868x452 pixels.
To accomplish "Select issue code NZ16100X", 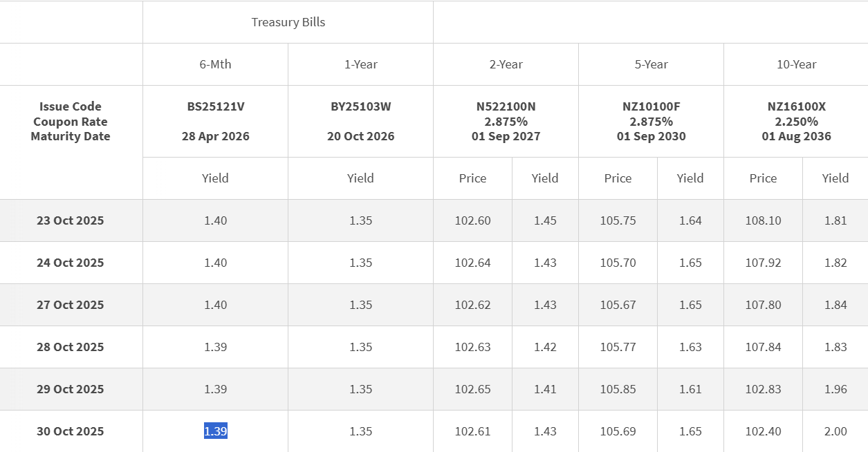I will click(795, 106).
